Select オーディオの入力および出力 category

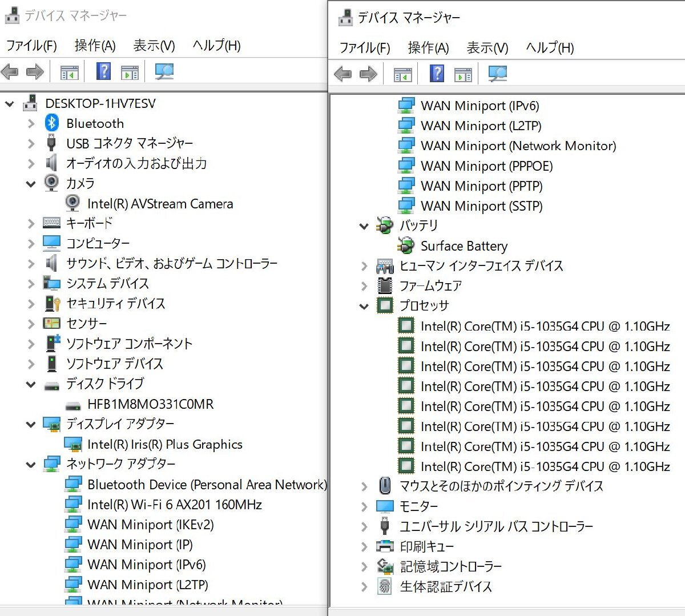click(x=136, y=163)
